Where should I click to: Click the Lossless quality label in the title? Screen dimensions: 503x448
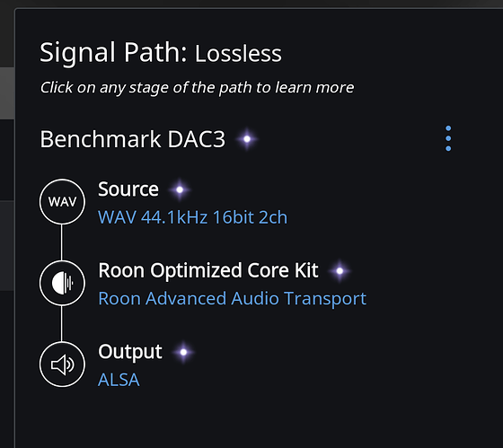[238, 53]
